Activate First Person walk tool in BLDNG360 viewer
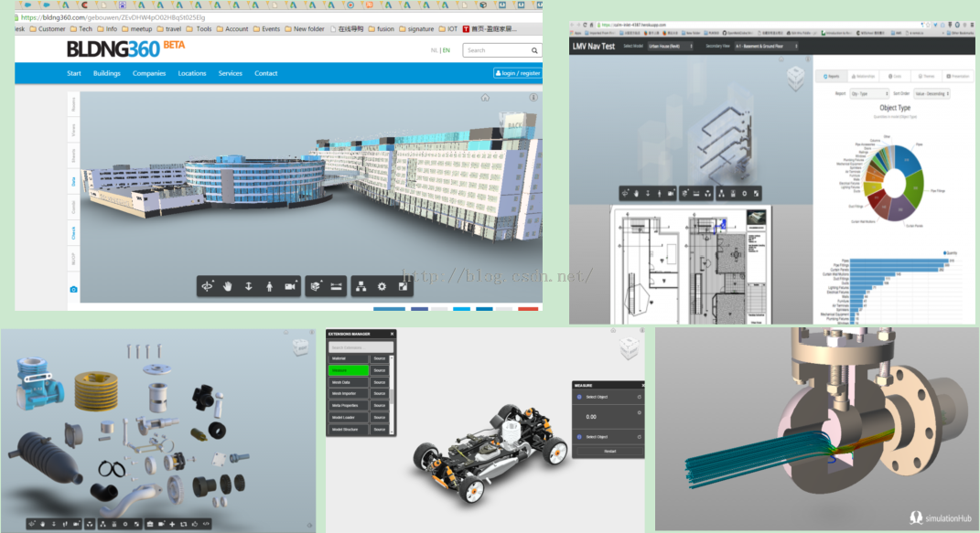The image size is (980, 533). coord(269,286)
